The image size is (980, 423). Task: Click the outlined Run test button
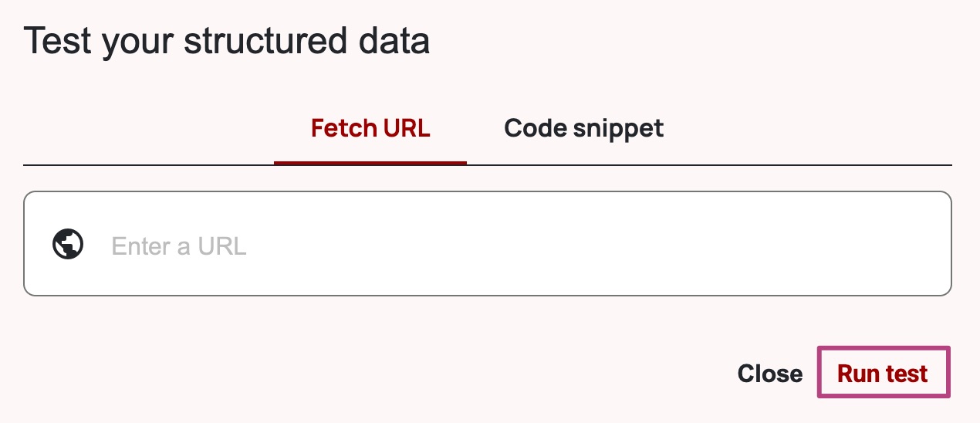(x=883, y=374)
